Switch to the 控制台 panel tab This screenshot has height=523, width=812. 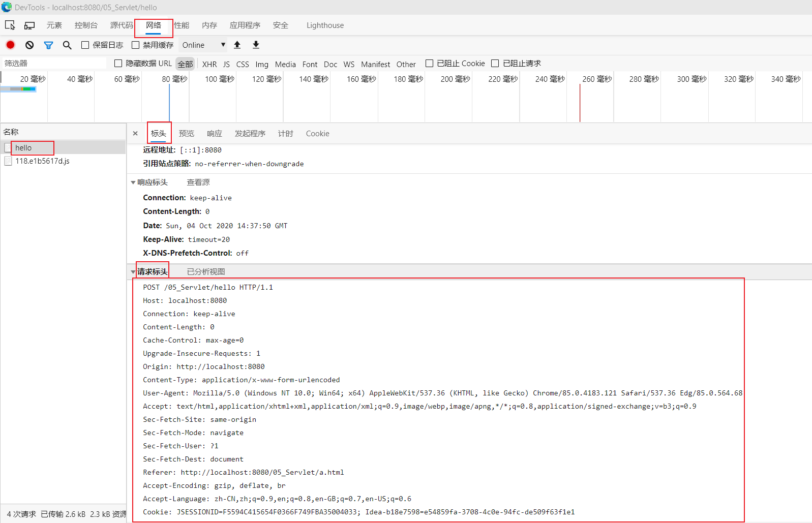tap(86, 25)
